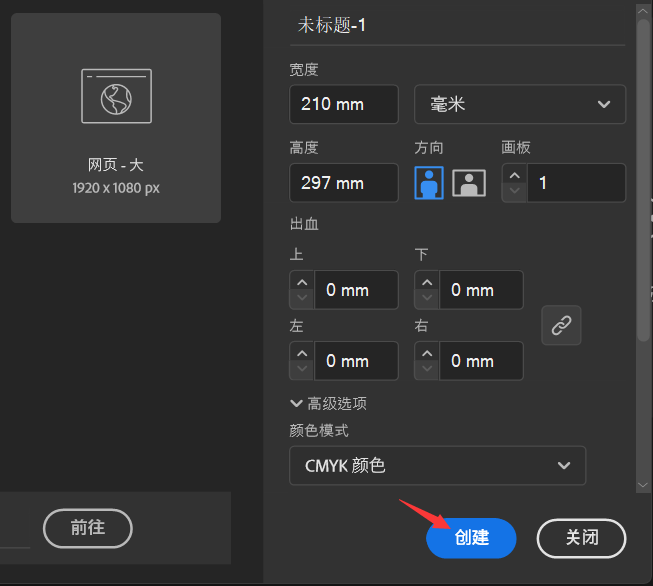This screenshot has width=653, height=586.
Task: Decrease right bleed value
Action: pos(426,369)
